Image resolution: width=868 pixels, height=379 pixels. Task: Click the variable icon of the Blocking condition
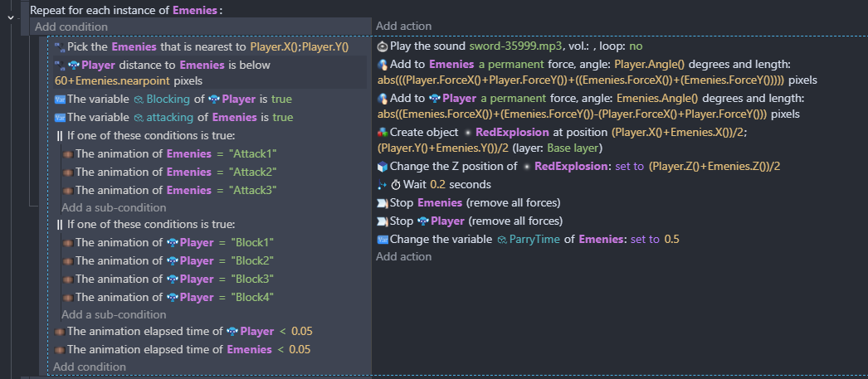click(59, 100)
